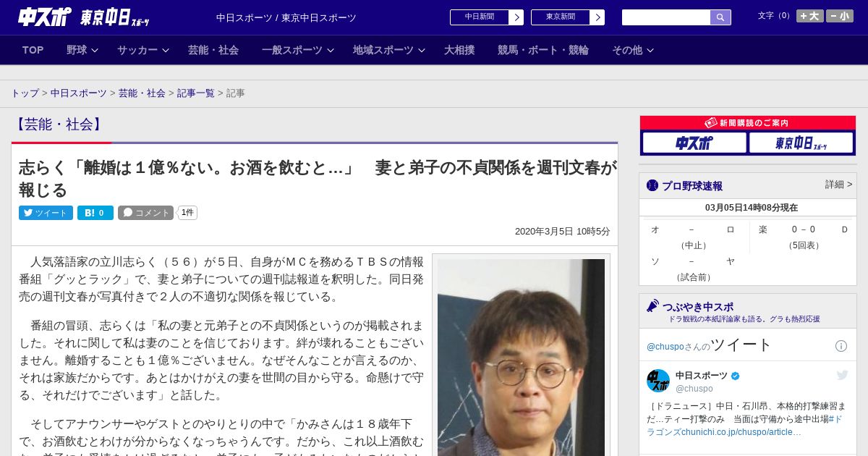Click the 中日スポーツ Twitter avatar
Screen dimensions: 868x456
[658, 381]
